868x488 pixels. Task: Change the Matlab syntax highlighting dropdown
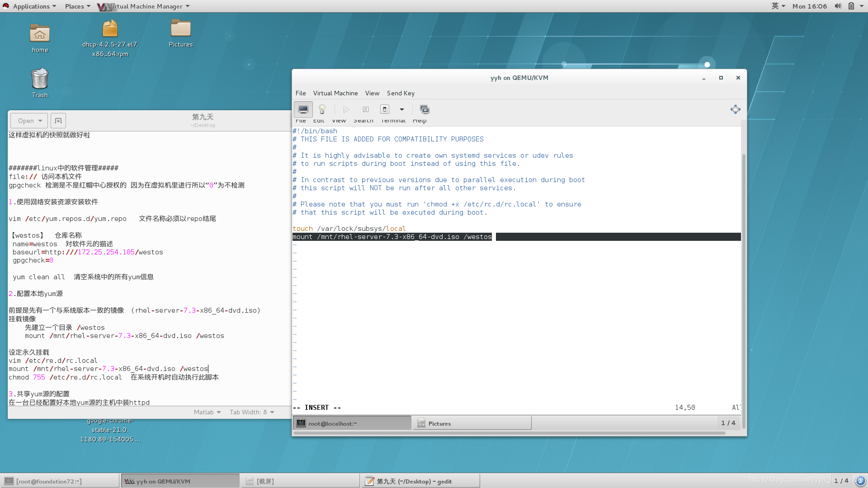(x=207, y=412)
